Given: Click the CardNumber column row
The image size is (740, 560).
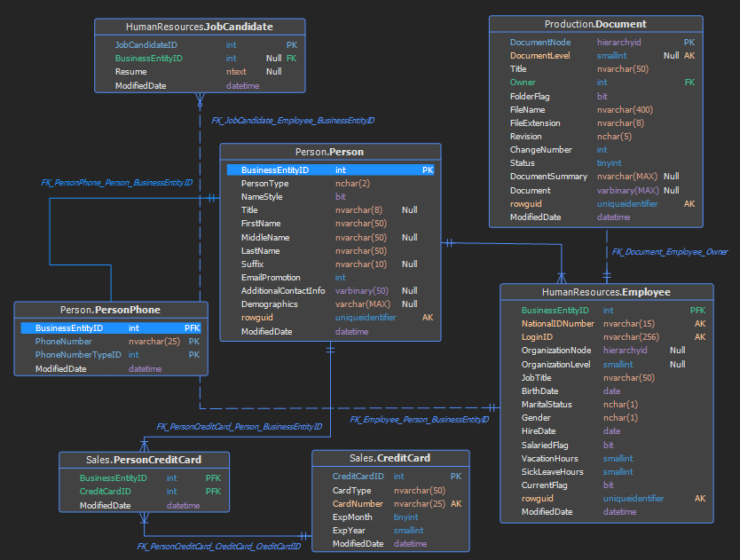Looking at the screenshot, I should click(390, 504).
